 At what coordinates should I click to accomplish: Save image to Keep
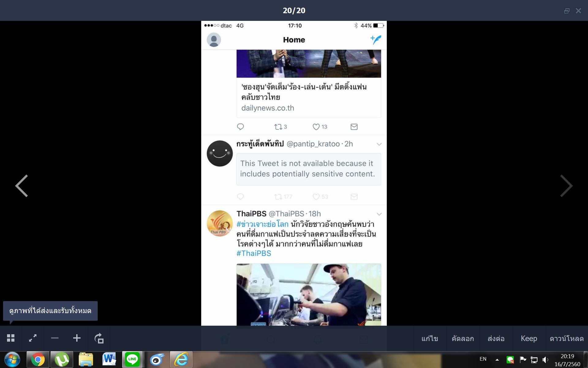tap(529, 339)
